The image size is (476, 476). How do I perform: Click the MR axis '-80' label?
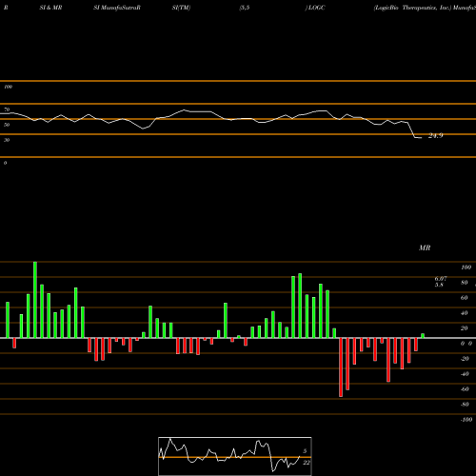(465, 405)
